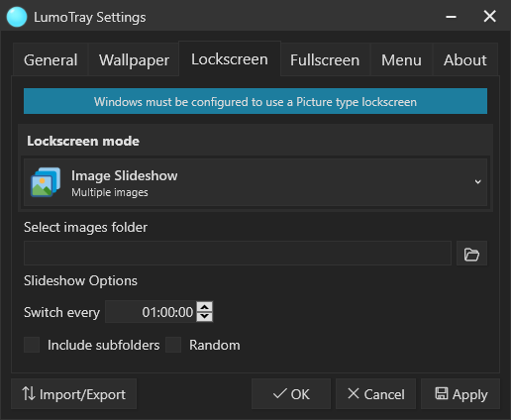Expand the Lockscreen mode dropdown chevron

click(477, 182)
